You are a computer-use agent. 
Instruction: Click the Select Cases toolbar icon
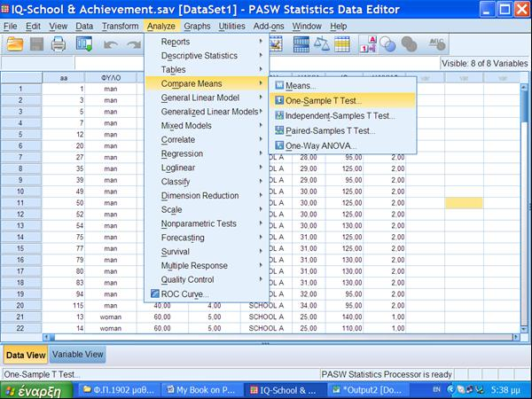(342, 44)
